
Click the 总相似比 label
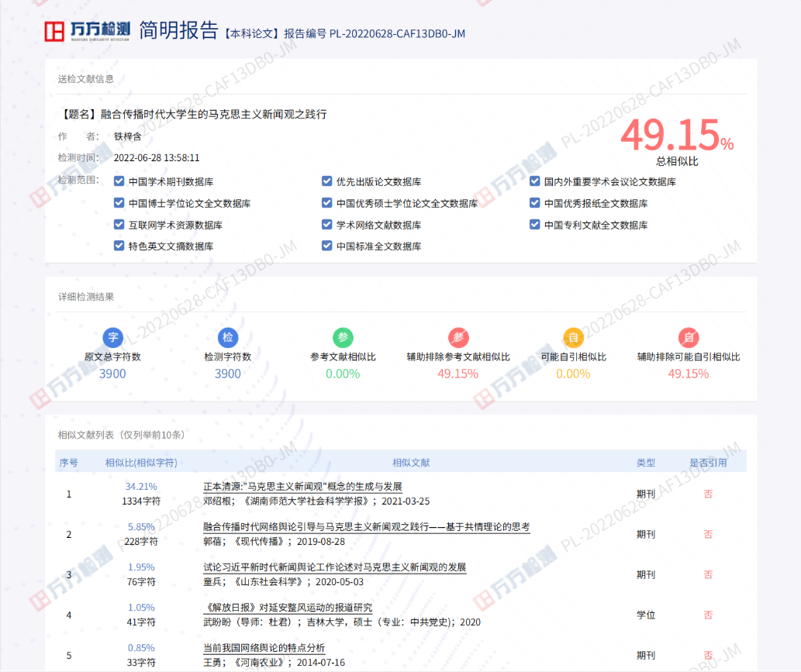pos(677,161)
